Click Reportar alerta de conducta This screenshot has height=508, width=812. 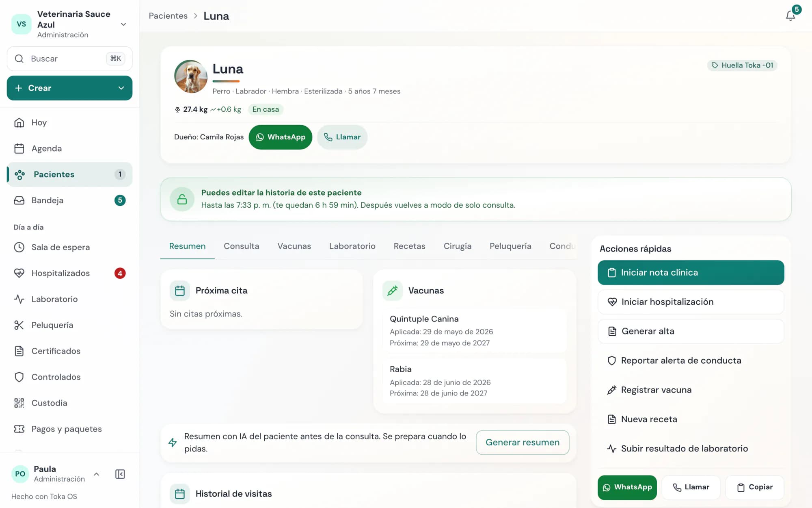(x=691, y=360)
